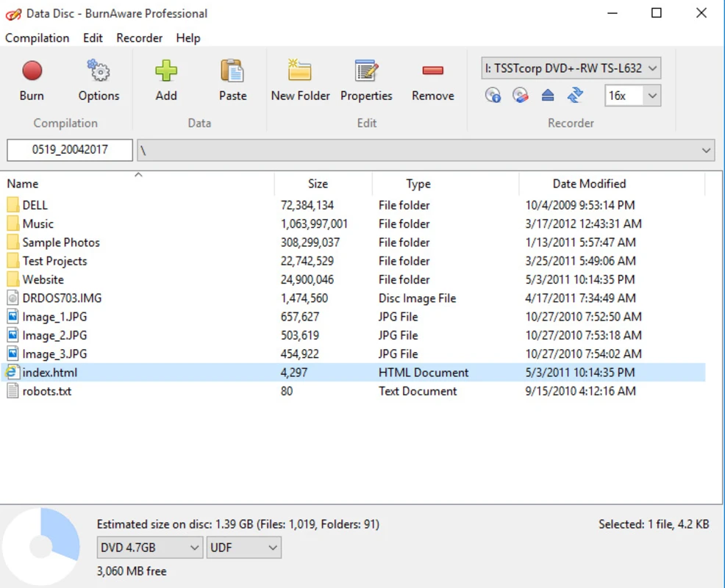Image resolution: width=725 pixels, height=588 pixels.
Task: Sort the file list by Date Modified column
Action: pos(589,184)
